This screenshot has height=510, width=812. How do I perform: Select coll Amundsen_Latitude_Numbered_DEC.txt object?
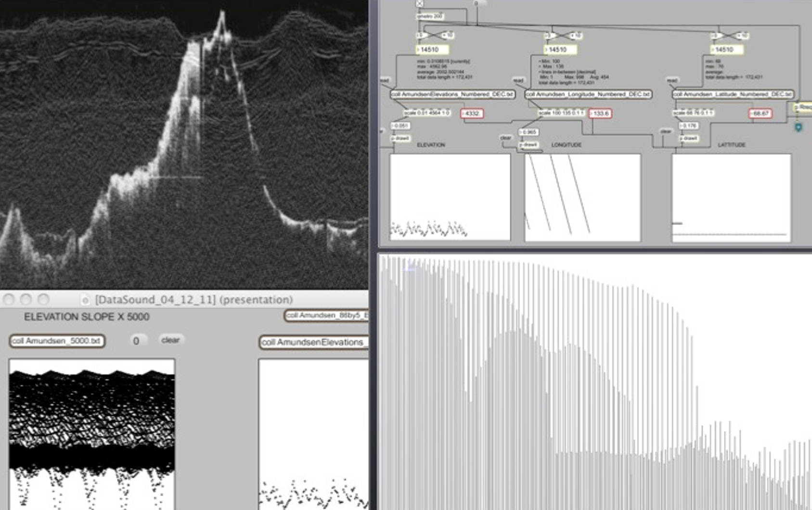733,94
